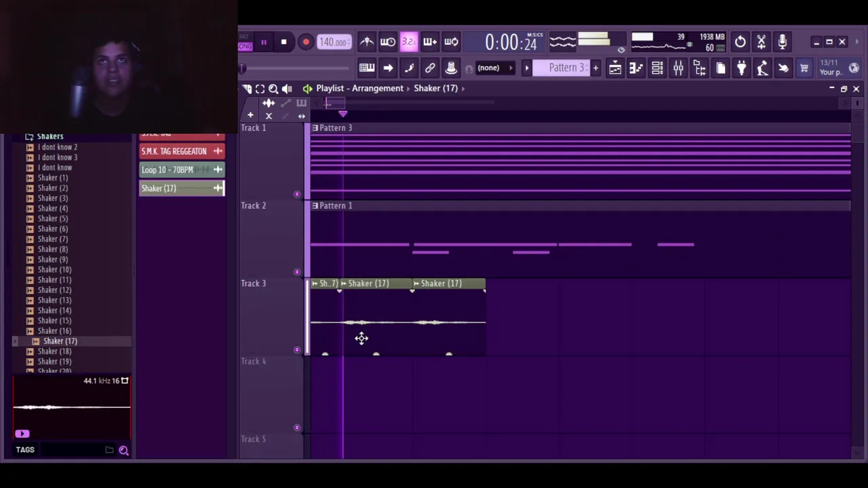The width and height of the screenshot is (868, 488).
Task: Click the note/clip grouping stamp icon
Action: click(x=451, y=68)
